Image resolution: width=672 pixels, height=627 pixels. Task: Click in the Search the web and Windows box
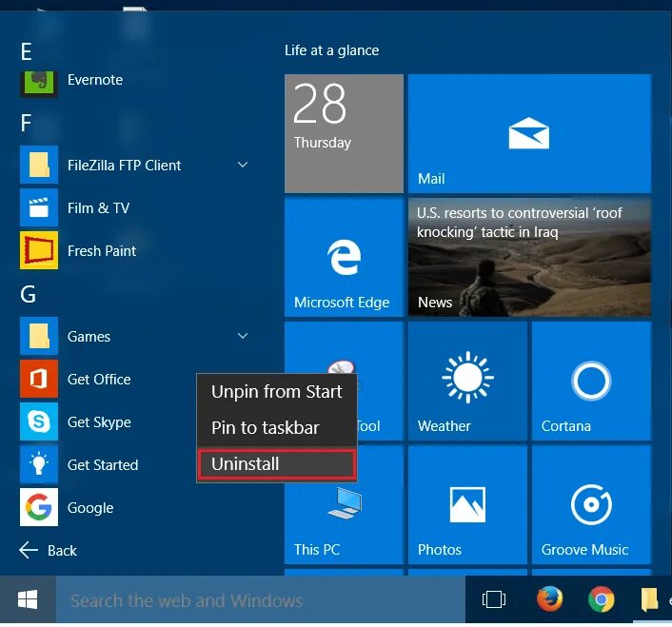(x=260, y=599)
